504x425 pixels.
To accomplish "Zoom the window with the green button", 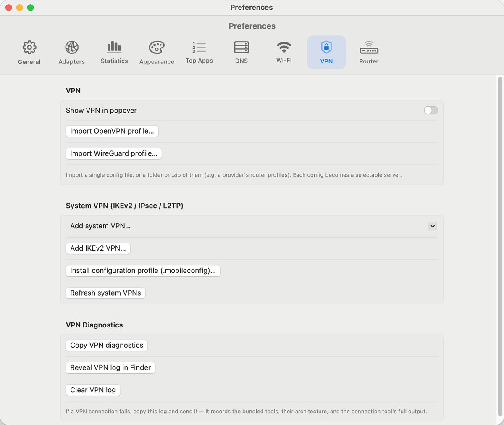I will coord(30,8).
